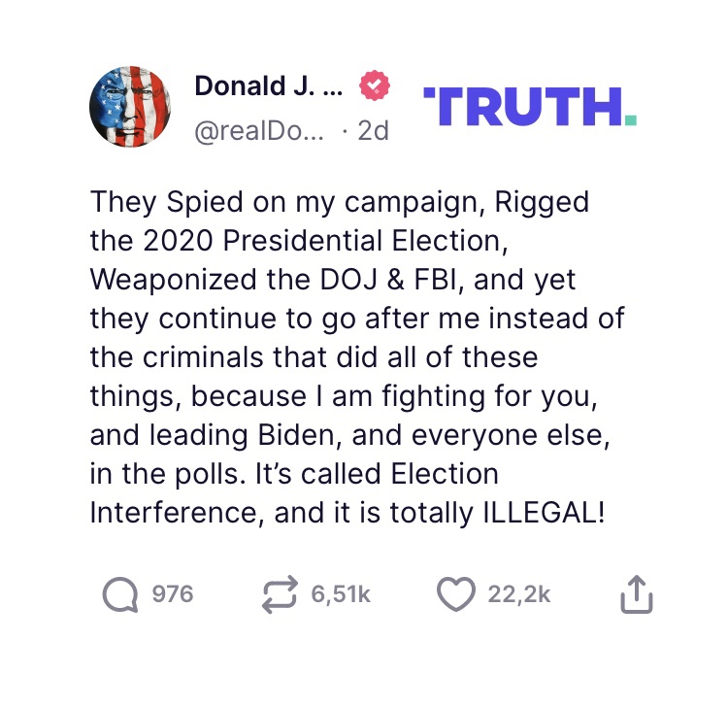Viewport: 728px width, 708px height.
Task: Open the "Donald J. ..." display name
Action: (x=269, y=85)
